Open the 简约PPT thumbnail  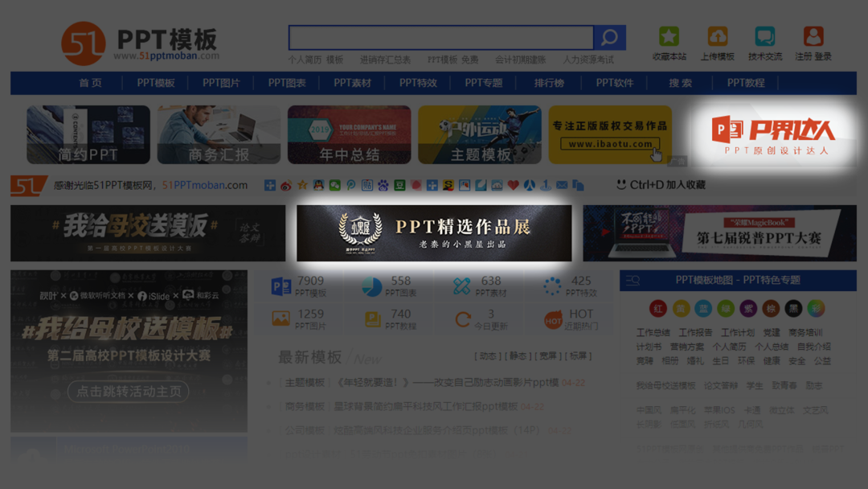pyautogui.click(x=88, y=134)
